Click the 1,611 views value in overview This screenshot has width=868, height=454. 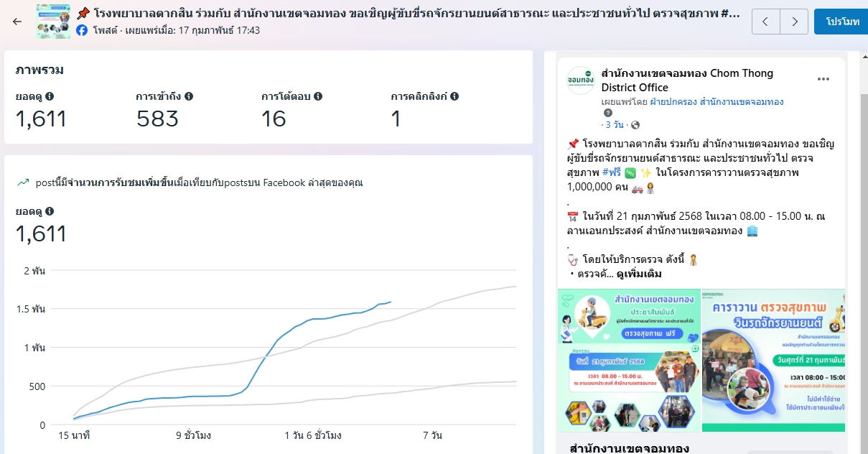point(41,119)
